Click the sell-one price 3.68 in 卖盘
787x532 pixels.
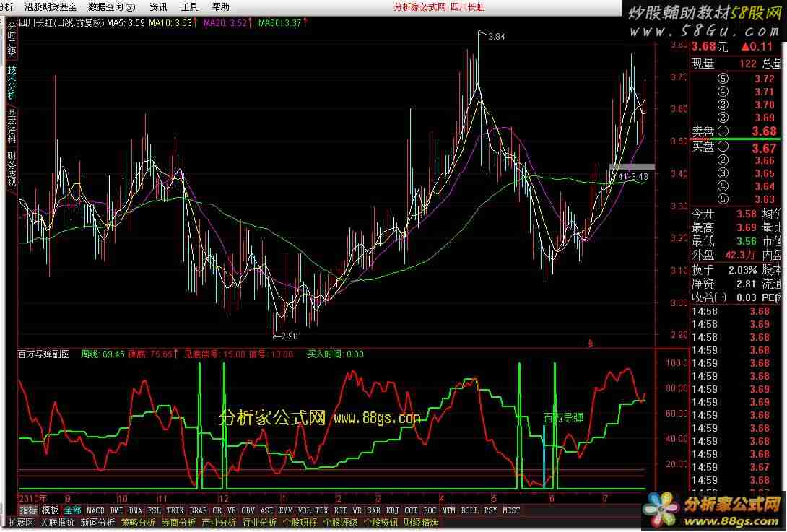[764, 131]
